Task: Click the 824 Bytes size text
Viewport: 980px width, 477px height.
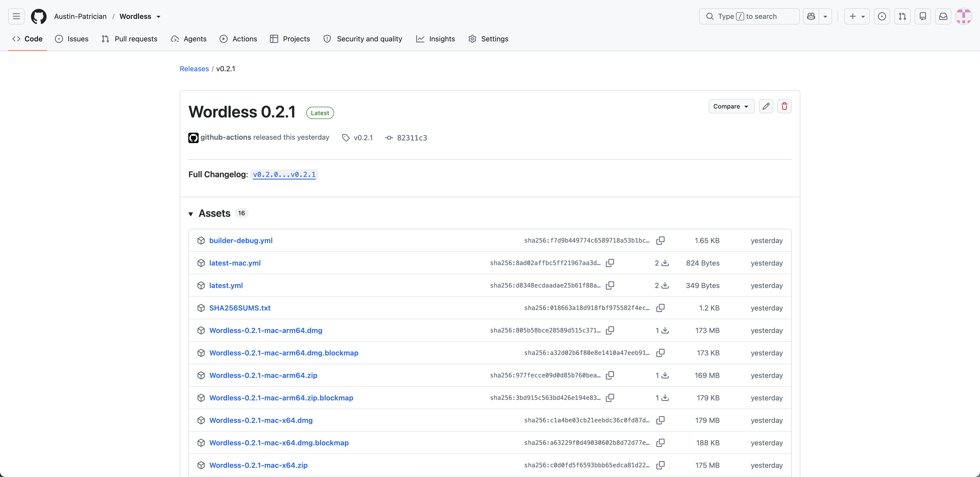Action: coord(703,263)
